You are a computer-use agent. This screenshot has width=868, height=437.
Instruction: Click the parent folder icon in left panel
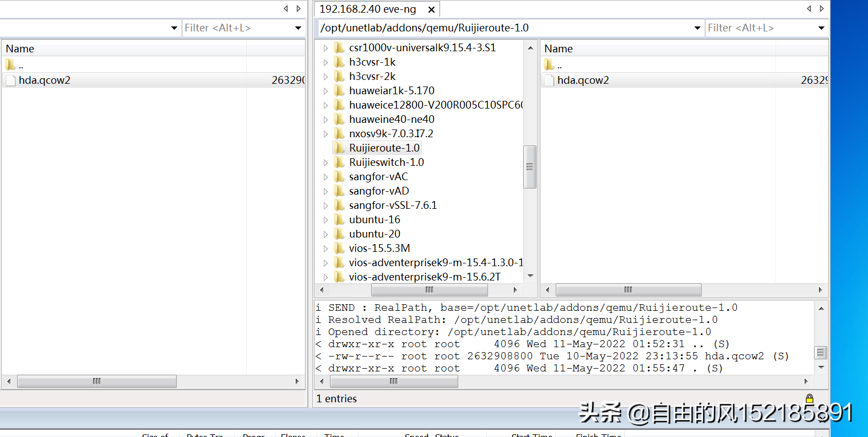(x=10, y=65)
